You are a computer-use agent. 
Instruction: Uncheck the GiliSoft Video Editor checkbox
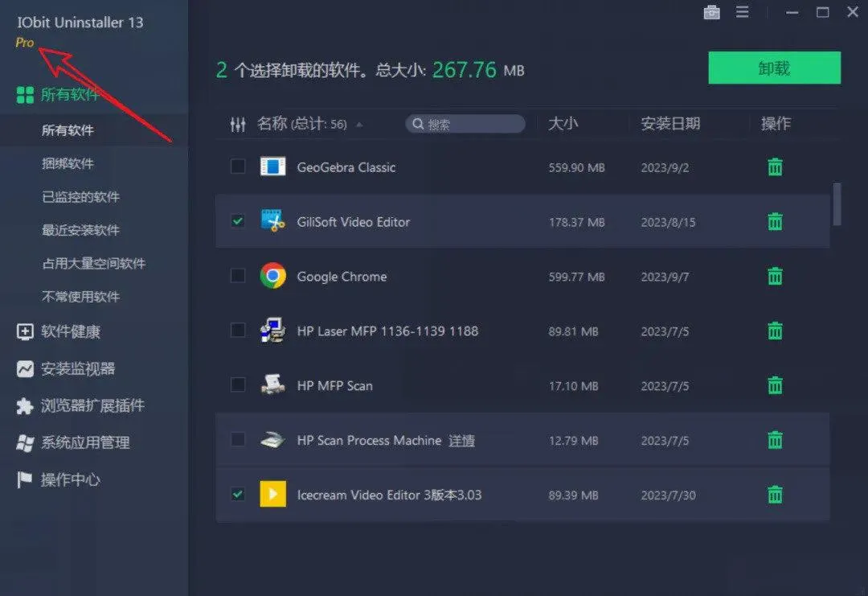(x=237, y=221)
